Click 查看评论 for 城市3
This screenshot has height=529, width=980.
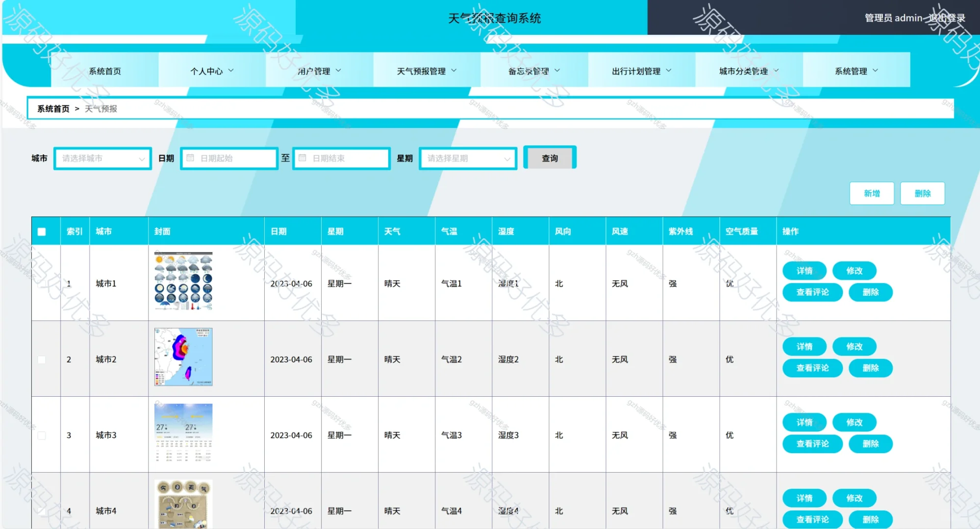[812, 444]
